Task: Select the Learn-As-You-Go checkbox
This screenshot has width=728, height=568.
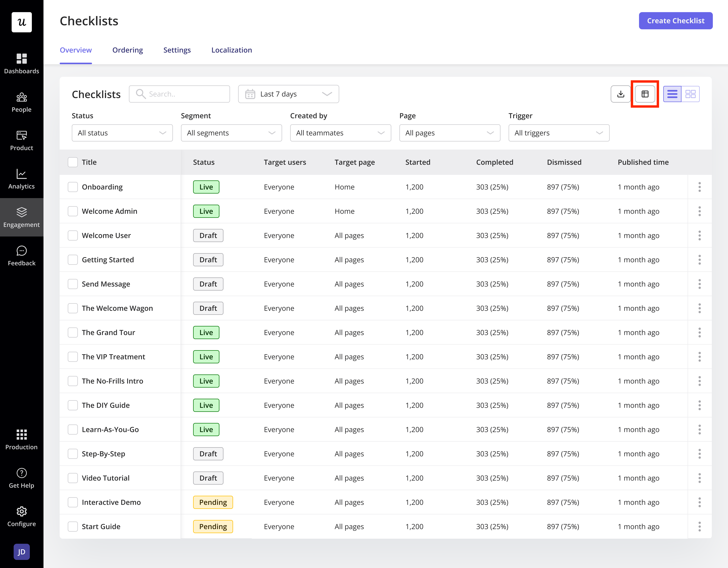Action: [73, 429]
